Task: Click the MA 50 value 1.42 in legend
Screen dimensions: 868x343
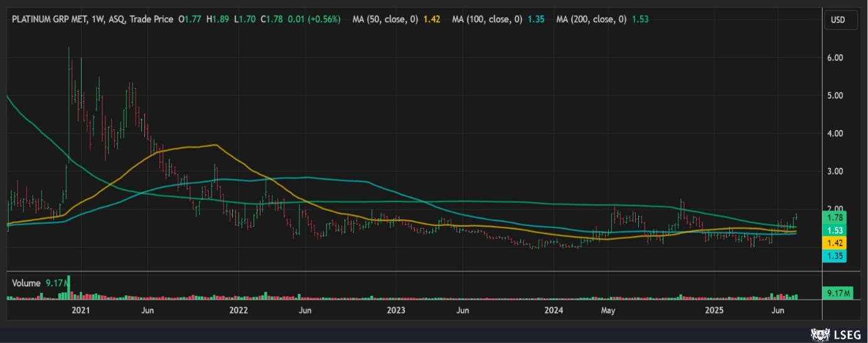Action: pyautogui.click(x=432, y=19)
